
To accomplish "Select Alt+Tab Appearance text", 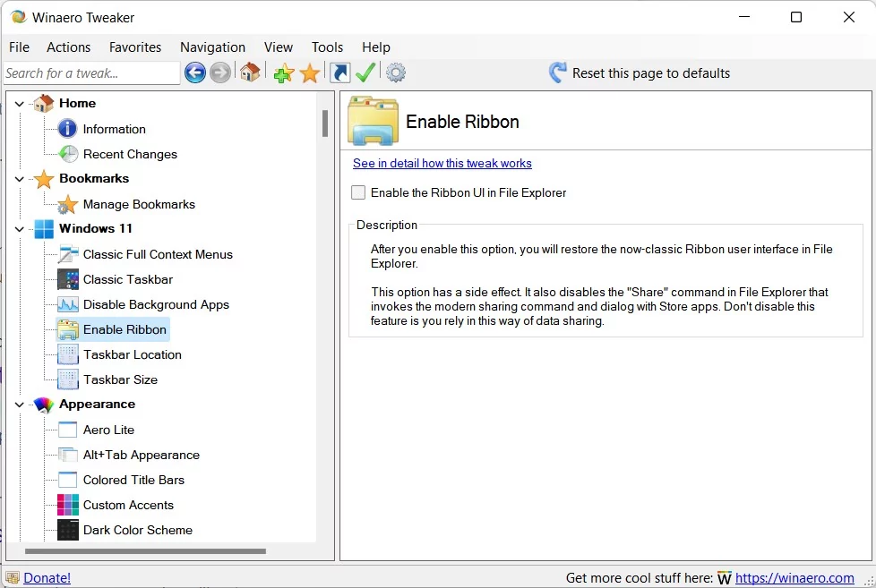I will [142, 456].
